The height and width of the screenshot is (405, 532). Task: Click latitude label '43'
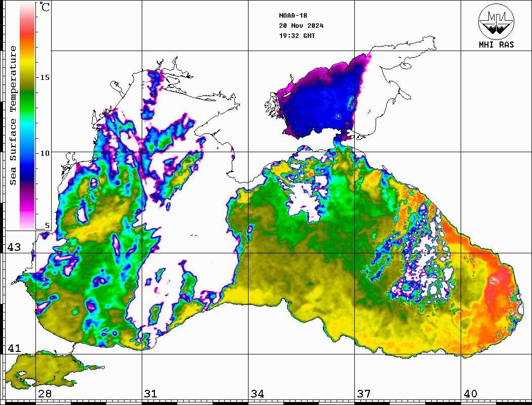[x=14, y=247]
